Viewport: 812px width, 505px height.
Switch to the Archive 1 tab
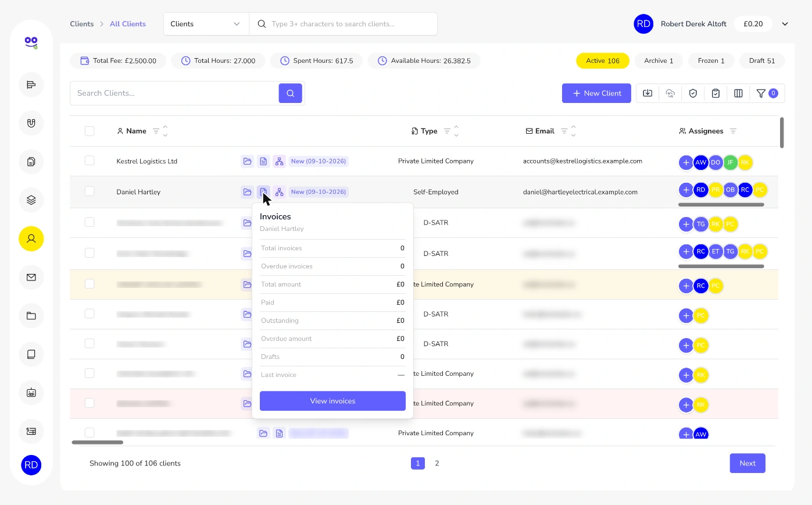(659, 61)
